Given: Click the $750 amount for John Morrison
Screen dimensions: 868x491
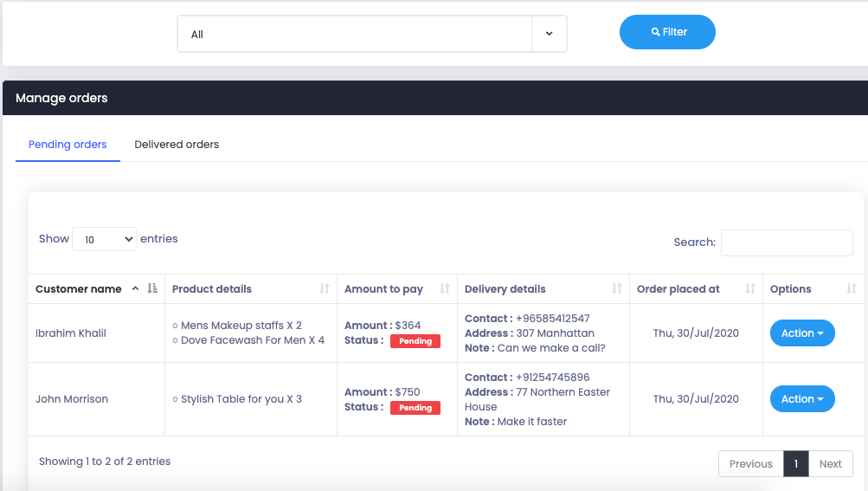Looking at the screenshot, I should point(408,391).
